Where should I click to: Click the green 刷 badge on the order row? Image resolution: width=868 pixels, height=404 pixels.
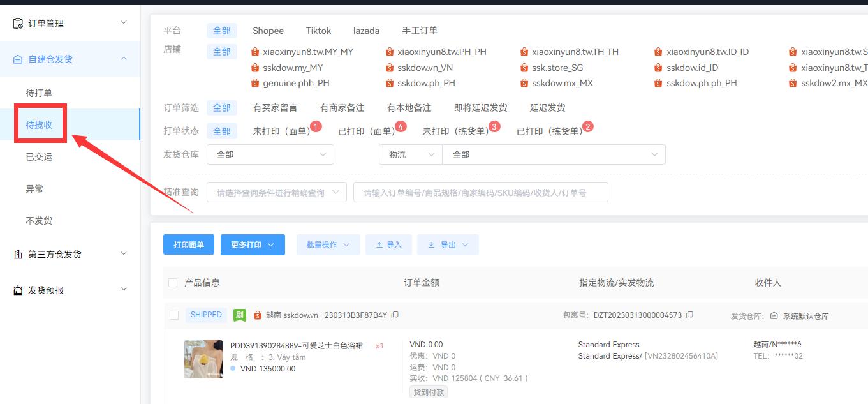[239, 315]
